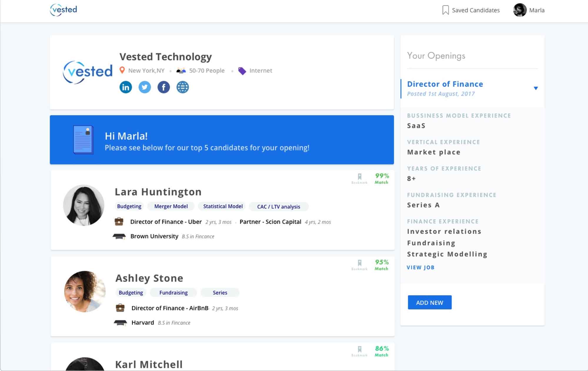Open Vested's Facebook page icon

[163, 87]
